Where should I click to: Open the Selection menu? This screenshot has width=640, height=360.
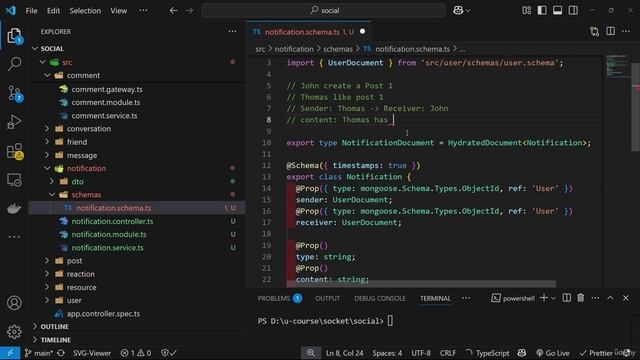[85, 11]
